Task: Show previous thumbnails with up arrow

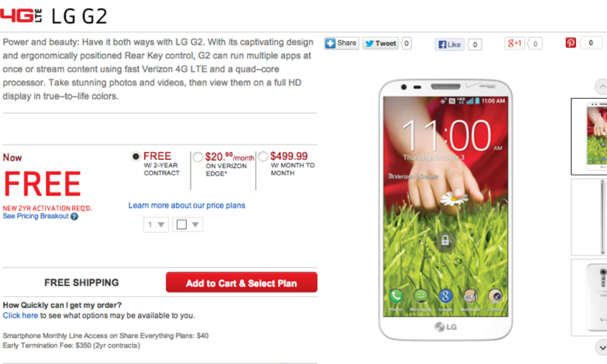Action: click(601, 86)
